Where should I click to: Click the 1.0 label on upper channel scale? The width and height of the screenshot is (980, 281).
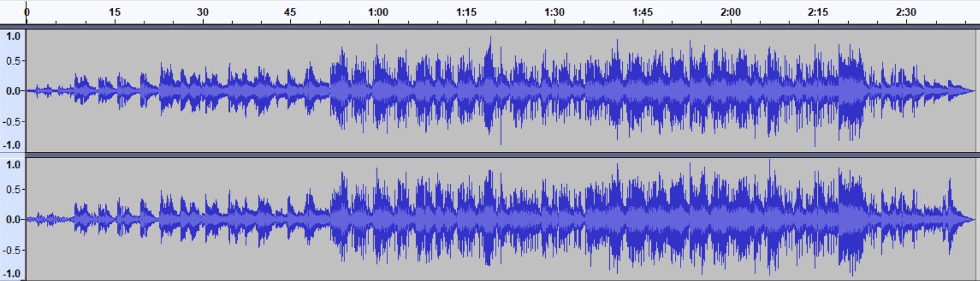click(x=13, y=36)
